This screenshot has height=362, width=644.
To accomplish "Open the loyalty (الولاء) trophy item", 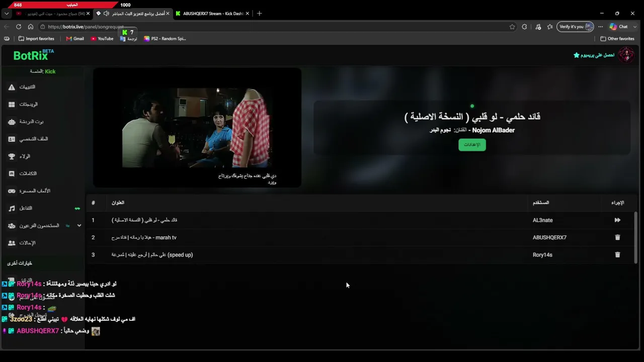I will 19,156.
